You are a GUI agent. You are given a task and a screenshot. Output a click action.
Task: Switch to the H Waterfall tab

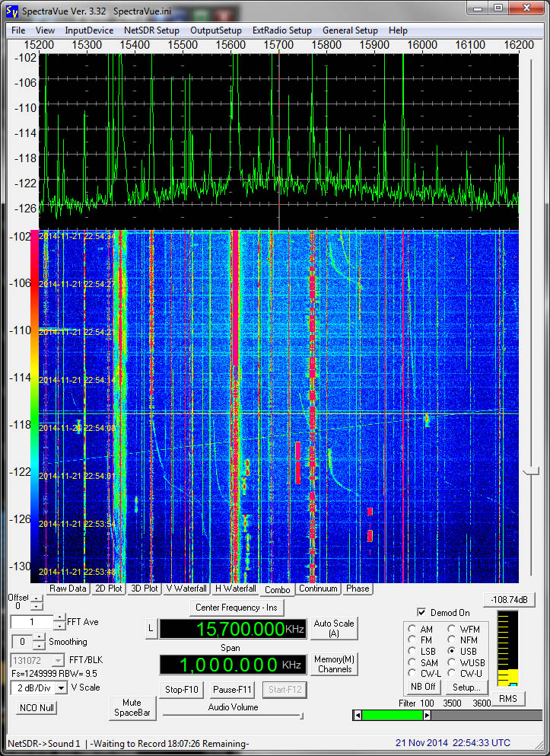coord(235,589)
